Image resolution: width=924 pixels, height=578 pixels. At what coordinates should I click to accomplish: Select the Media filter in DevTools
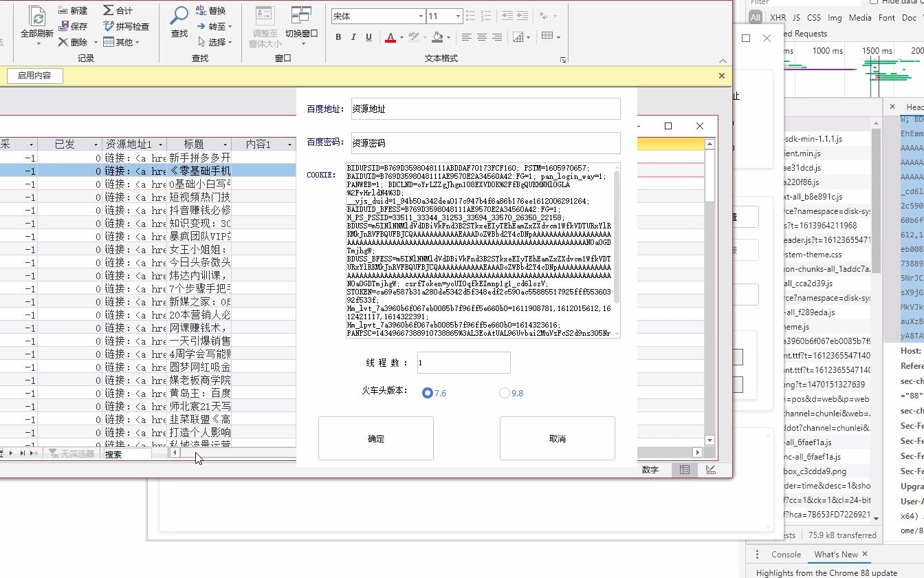(860, 18)
